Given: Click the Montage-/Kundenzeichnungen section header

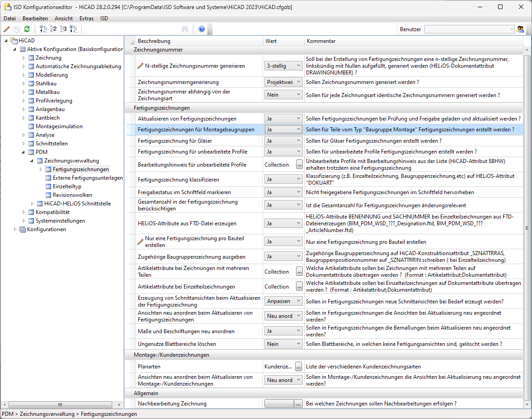Looking at the screenshot, I should point(324,355).
